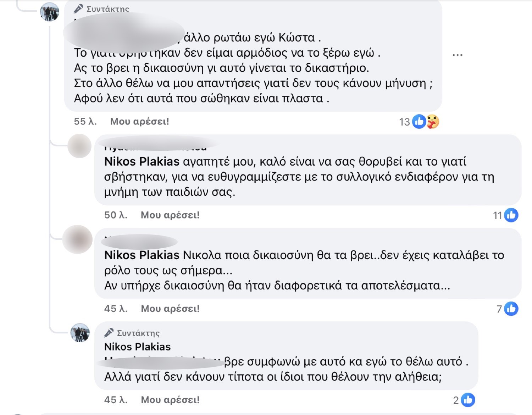
Task: Click the like reaction icon beside count 2
Action: tap(468, 400)
